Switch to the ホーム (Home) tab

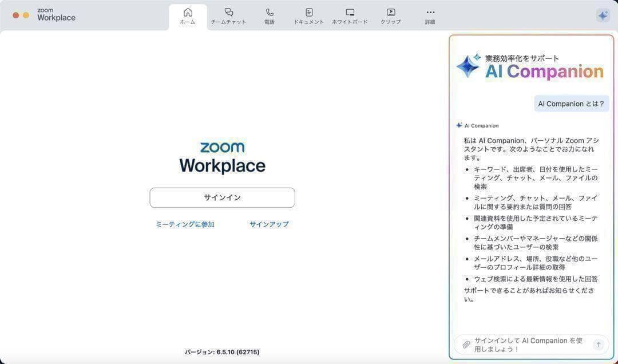click(x=187, y=15)
